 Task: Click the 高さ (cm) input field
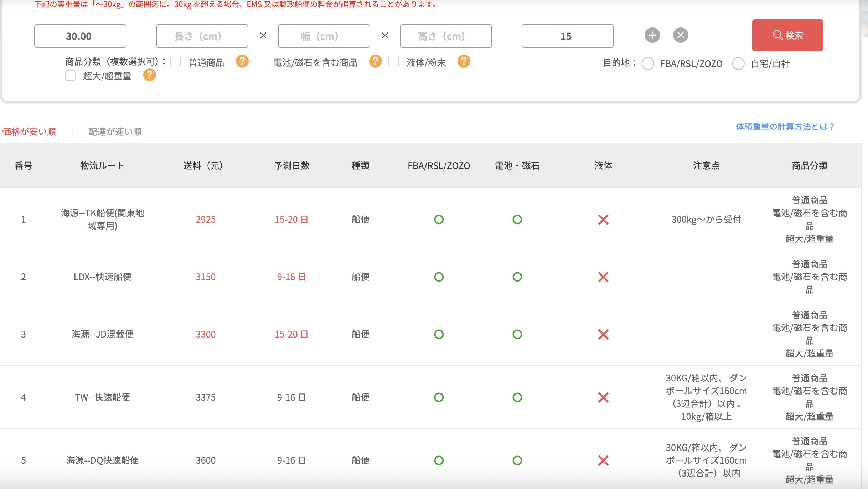(x=446, y=36)
